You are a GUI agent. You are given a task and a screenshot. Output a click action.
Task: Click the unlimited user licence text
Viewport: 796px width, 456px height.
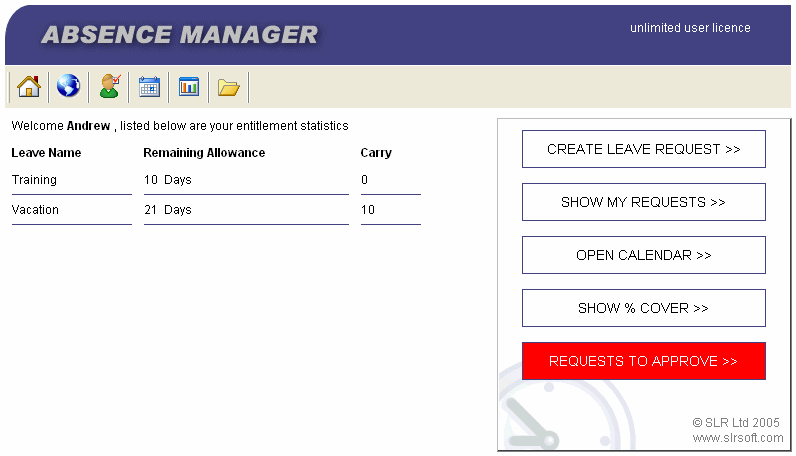point(690,28)
